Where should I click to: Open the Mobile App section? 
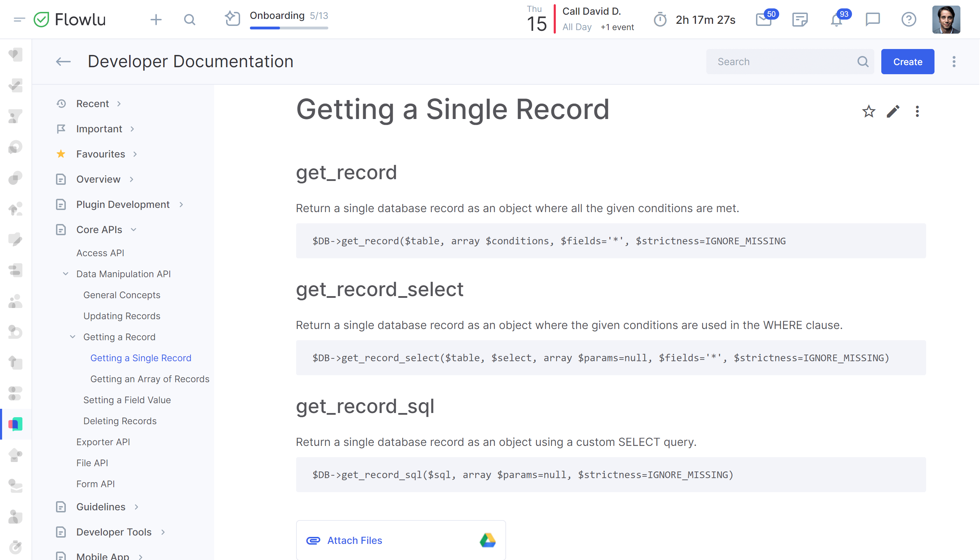(103, 556)
